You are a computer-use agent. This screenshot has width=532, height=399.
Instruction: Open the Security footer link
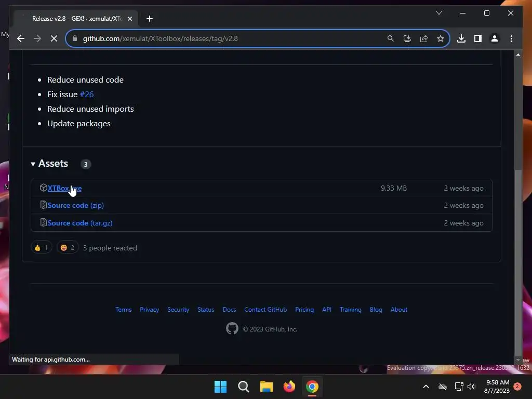[178, 310]
